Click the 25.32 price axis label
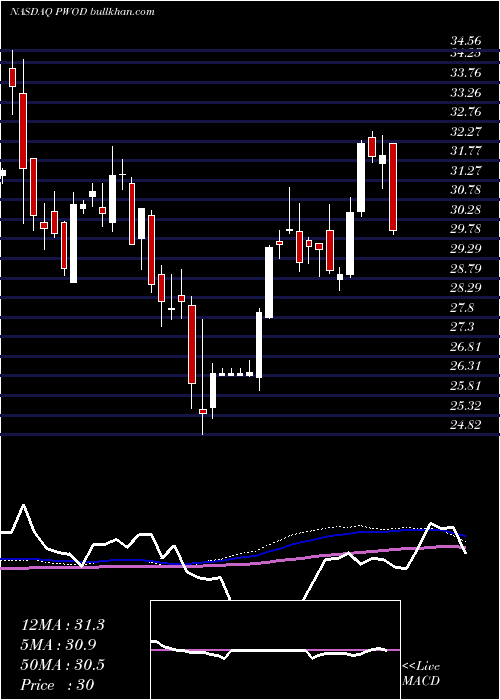500x700 pixels. pos(466,406)
